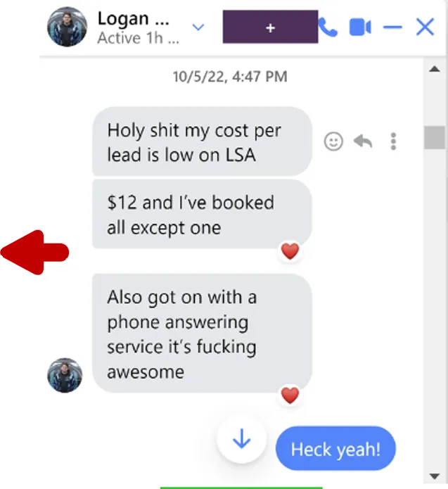Click heart reaction on "$12 and I've booked" message
Screen dimensions: 448x489
(290, 251)
